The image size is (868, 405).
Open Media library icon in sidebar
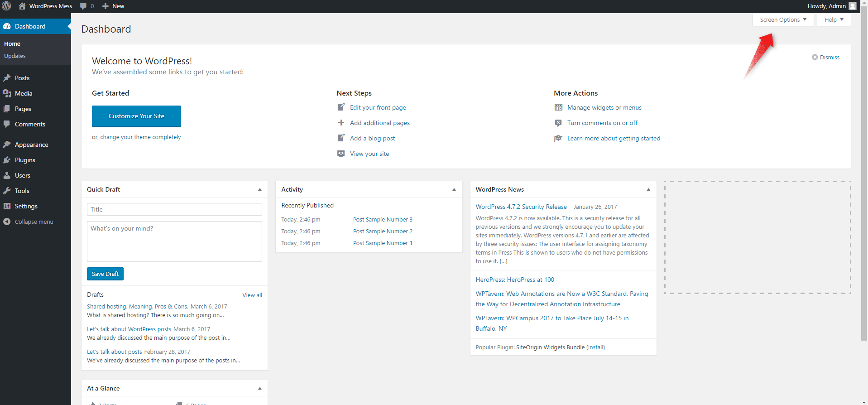click(7, 93)
